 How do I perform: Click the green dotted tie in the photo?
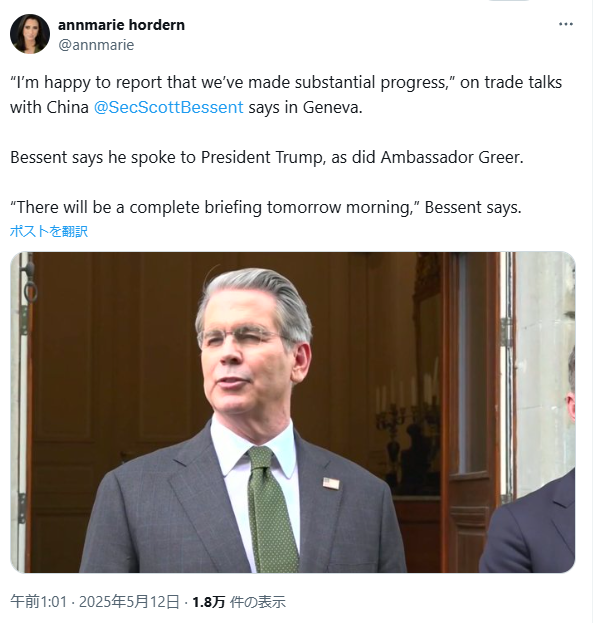pos(271,509)
